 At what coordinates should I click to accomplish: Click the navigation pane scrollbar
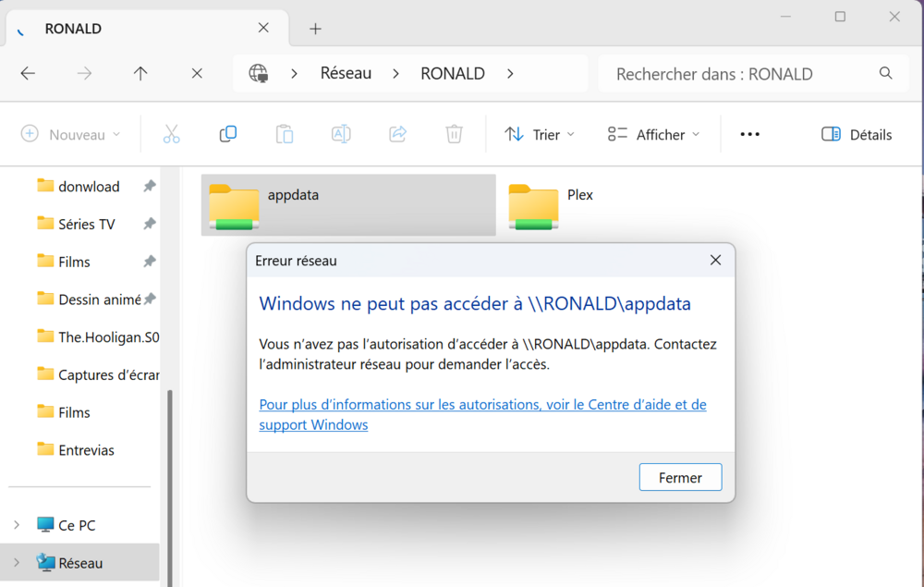coord(170,486)
